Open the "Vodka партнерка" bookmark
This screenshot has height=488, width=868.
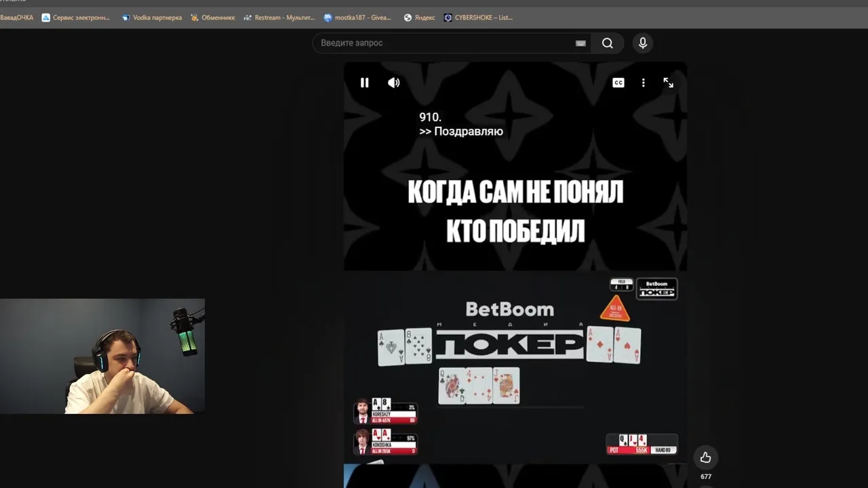152,18
